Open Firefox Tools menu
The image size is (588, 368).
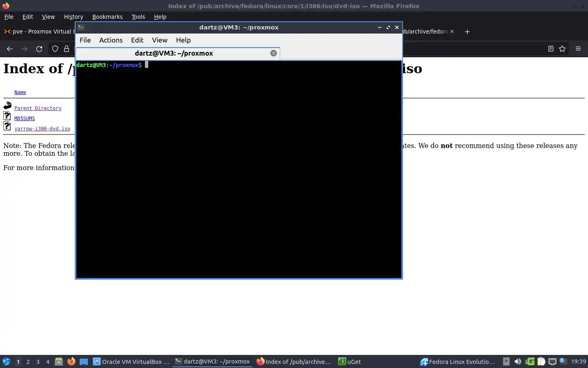click(138, 17)
